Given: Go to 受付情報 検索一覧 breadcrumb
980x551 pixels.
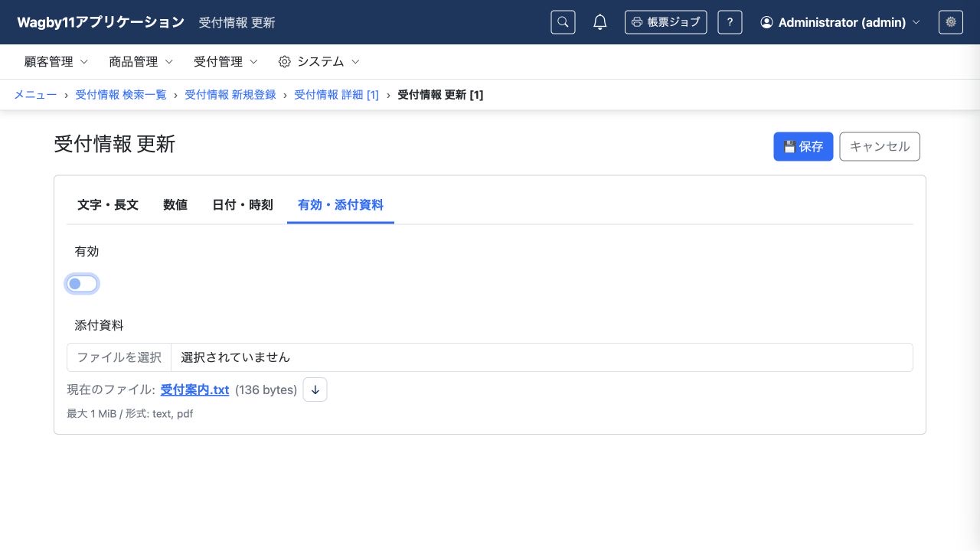Looking at the screenshot, I should click(x=121, y=95).
